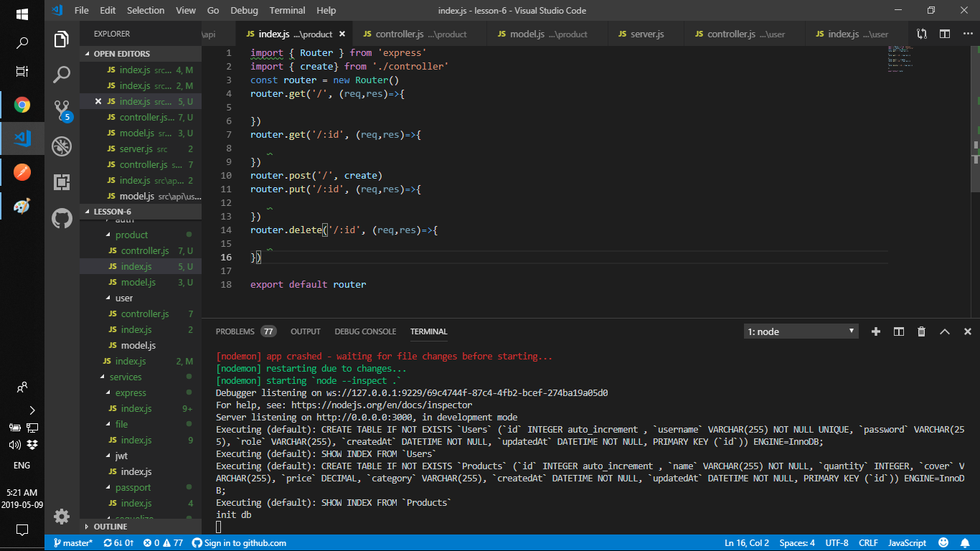Open the Windows Start menu
This screenshot has width=980, height=551.
click(x=22, y=14)
